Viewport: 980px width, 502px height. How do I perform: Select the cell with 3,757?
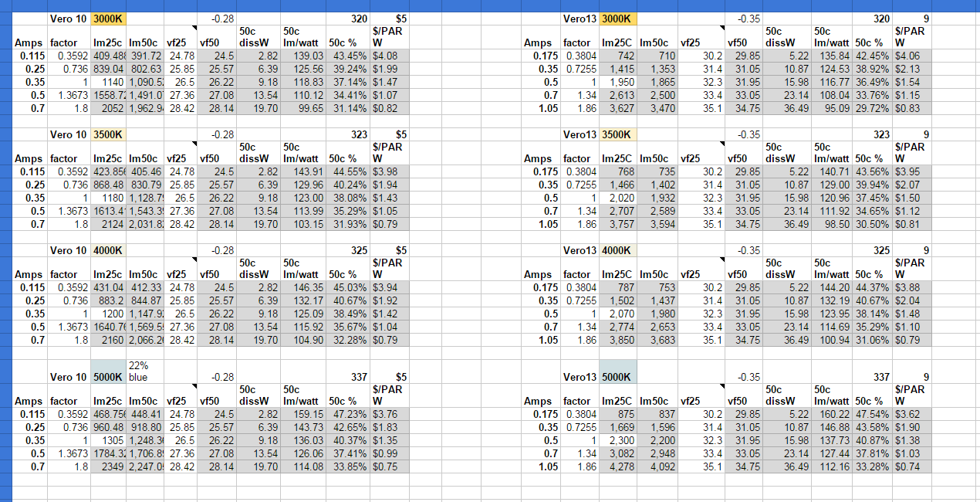click(619, 224)
